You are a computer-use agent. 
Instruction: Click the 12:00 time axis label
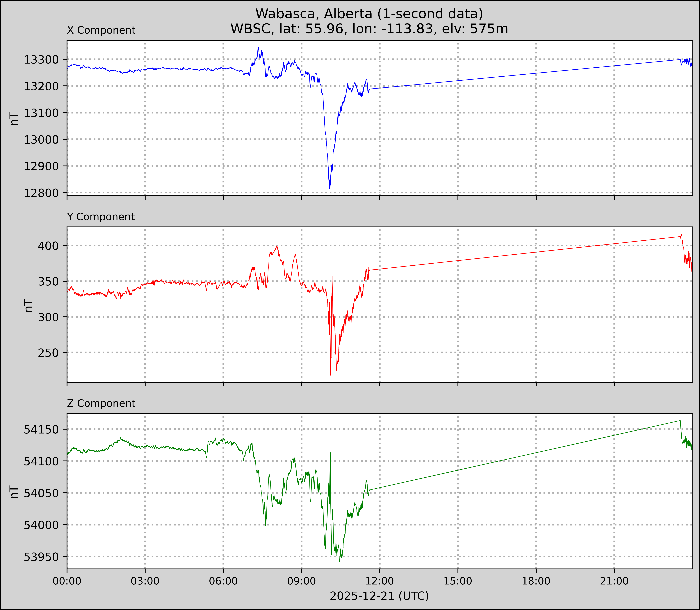point(380,581)
